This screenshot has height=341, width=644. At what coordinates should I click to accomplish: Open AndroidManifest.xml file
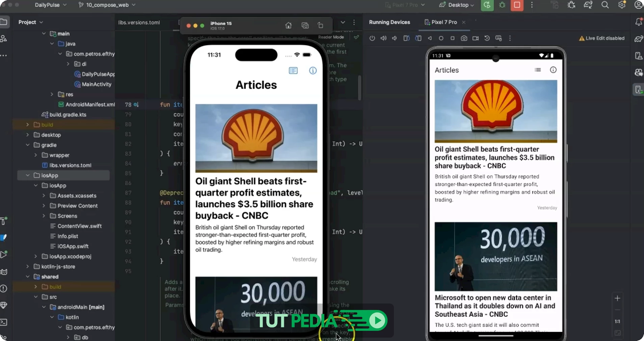(x=86, y=105)
